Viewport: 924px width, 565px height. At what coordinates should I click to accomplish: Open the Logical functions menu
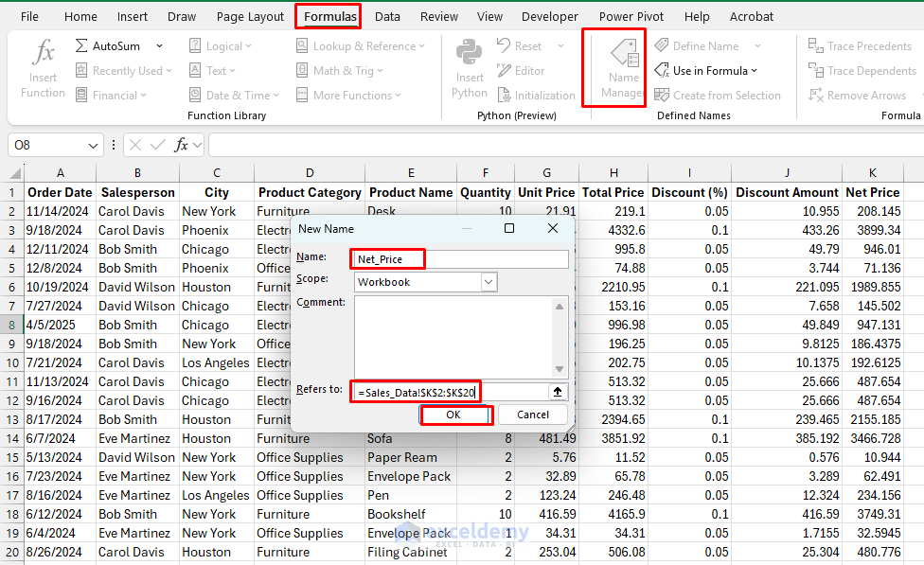click(x=221, y=46)
